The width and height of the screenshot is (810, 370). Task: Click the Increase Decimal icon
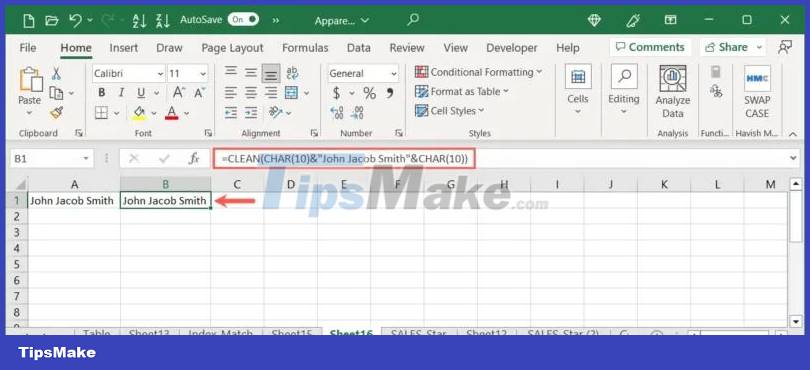tap(337, 113)
